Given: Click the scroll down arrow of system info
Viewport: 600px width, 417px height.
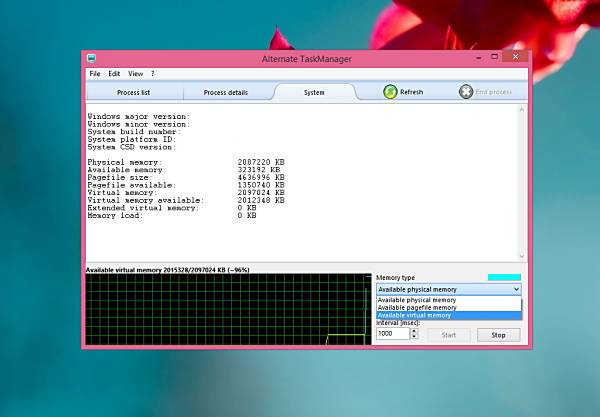Looking at the screenshot, I should tap(522, 256).
